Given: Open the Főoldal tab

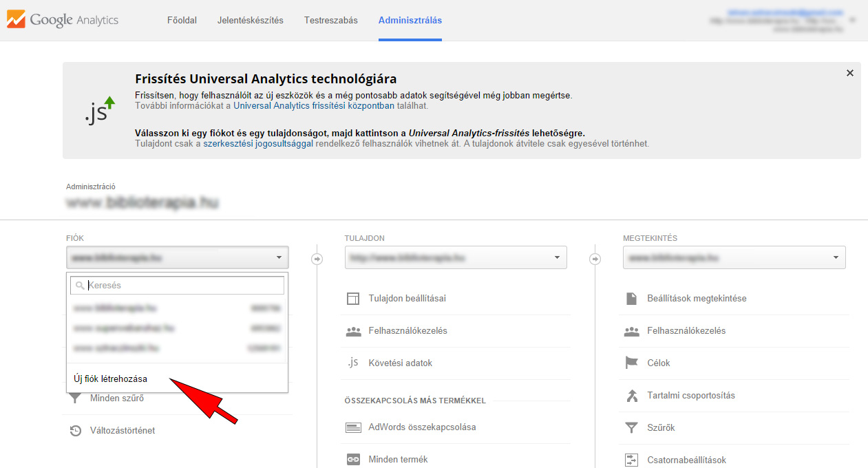Looking at the screenshot, I should (182, 20).
